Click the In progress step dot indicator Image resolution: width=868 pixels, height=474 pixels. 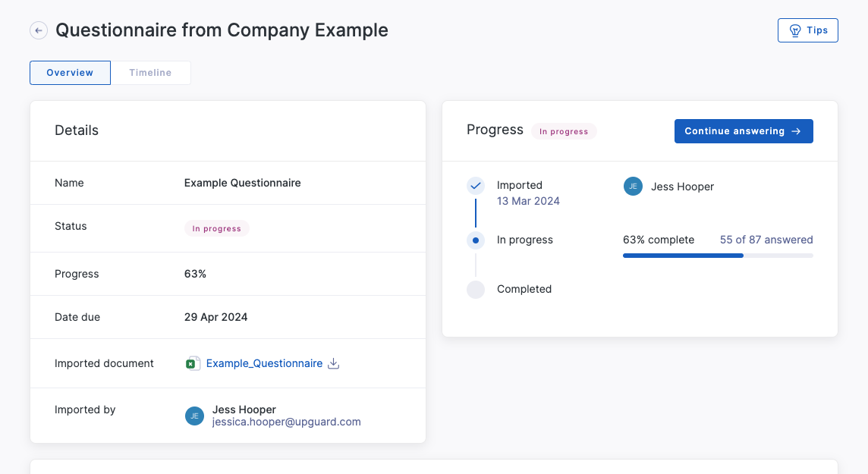pyautogui.click(x=476, y=240)
